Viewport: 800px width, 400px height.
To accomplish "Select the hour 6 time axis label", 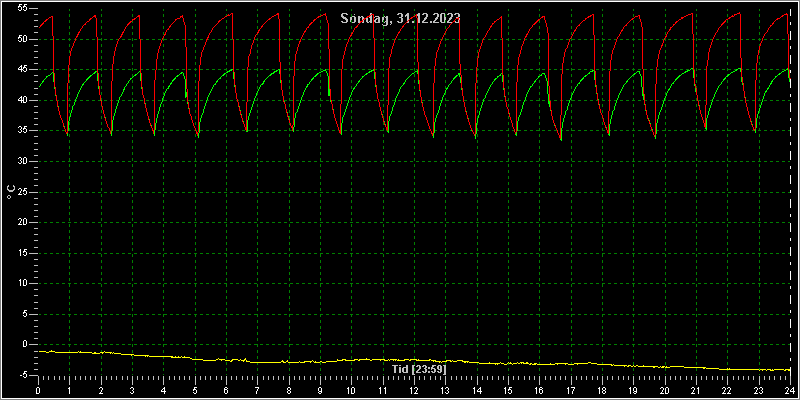I will 226,391.
